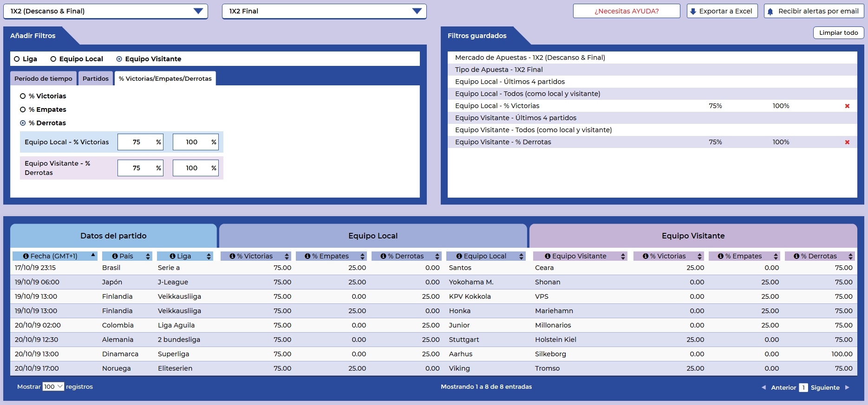Choose the % Empates radio button
The height and width of the screenshot is (405, 868).
23,109
